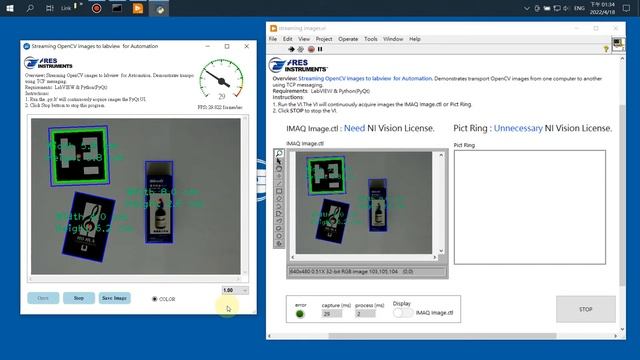Viewport: 640px width, 360px height.
Task: Click IMAQ image horizontal scrollbar right arrow
Action: pos(435,257)
